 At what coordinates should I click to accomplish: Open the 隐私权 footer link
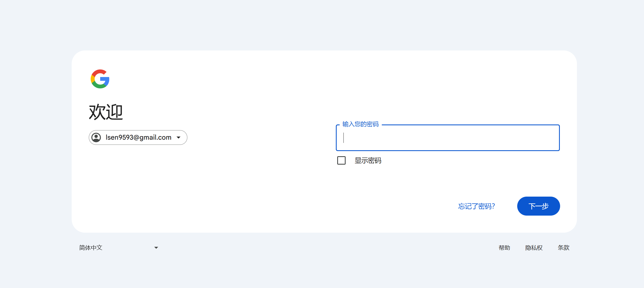534,248
